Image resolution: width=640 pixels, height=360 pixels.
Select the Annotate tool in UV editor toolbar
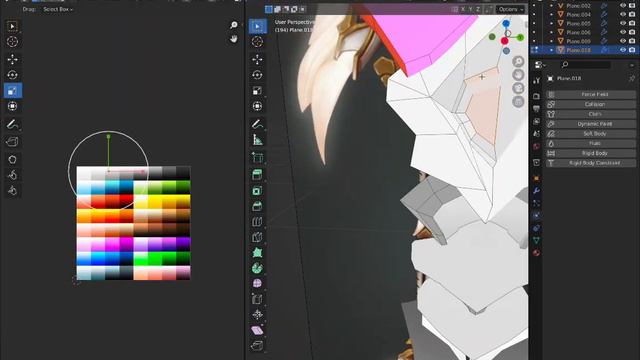point(12,124)
